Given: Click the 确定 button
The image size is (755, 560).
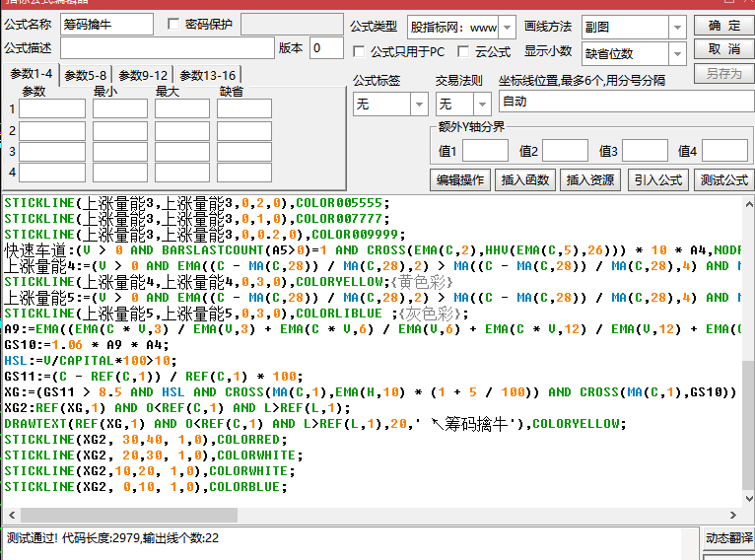Looking at the screenshot, I should click(723, 25).
